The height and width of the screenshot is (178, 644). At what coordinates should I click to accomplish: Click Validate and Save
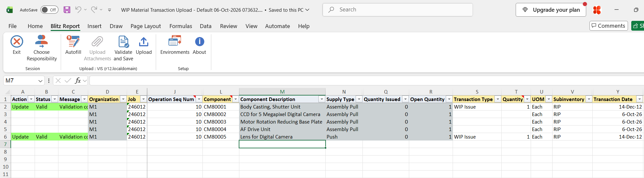pyautogui.click(x=123, y=48)
